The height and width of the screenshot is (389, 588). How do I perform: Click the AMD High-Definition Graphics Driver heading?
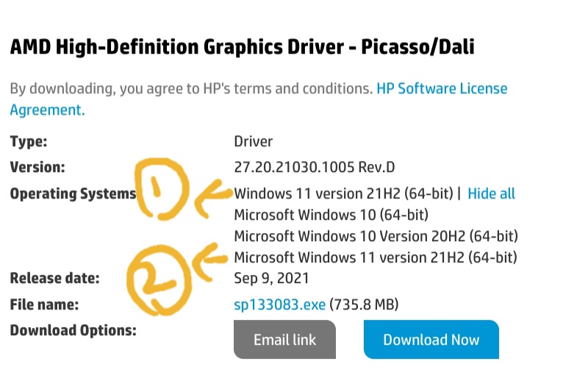pos(242,48)
